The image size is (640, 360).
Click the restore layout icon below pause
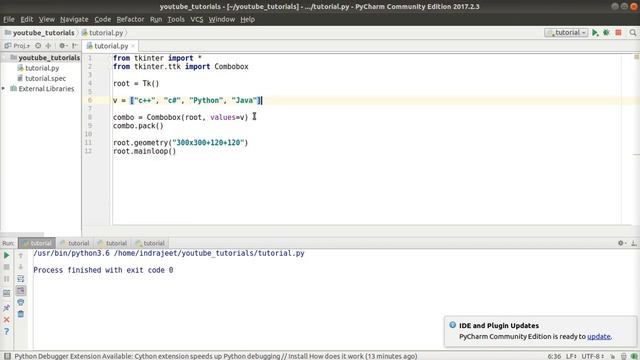coord(7,293)
